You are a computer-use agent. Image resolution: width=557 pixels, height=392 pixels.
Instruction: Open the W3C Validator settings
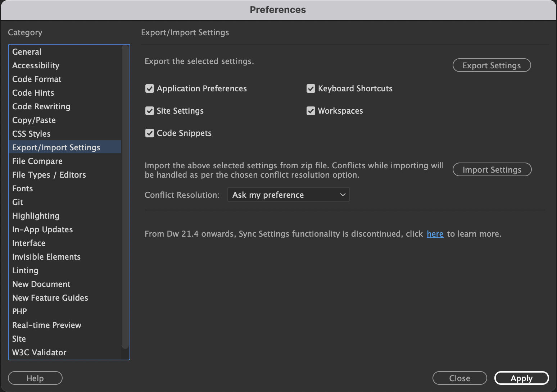(x=39, y=352)
